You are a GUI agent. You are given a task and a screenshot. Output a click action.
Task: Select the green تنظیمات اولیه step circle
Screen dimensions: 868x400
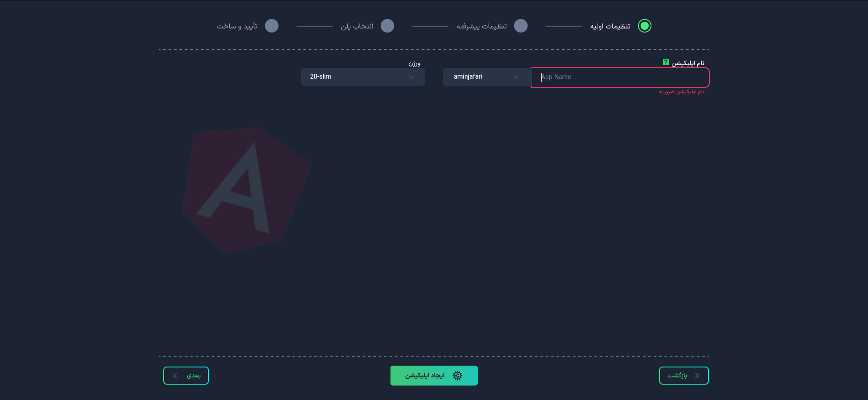coord(644,26)
